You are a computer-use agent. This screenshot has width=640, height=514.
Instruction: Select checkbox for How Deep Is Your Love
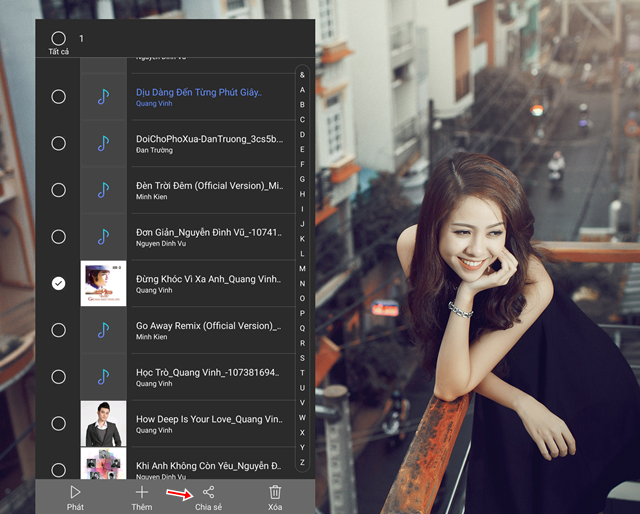(x=58, y=423)
